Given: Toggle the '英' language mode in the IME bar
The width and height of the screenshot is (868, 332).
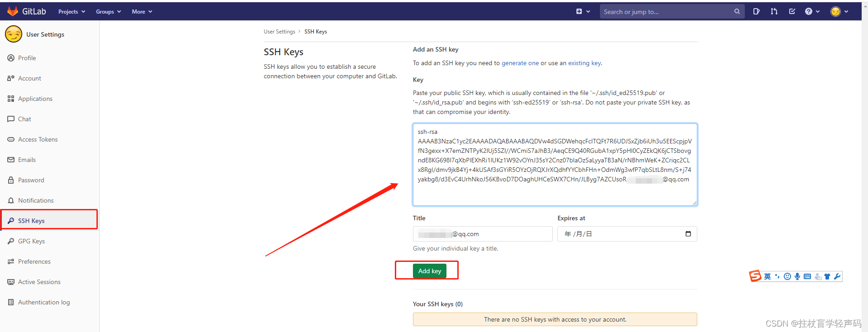Looking at the screenshot, I should coord(767,276).
